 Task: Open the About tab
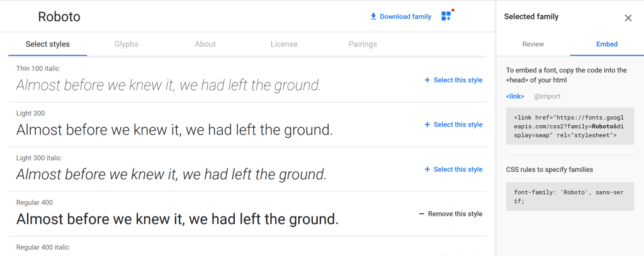click(x=205, y=45)
